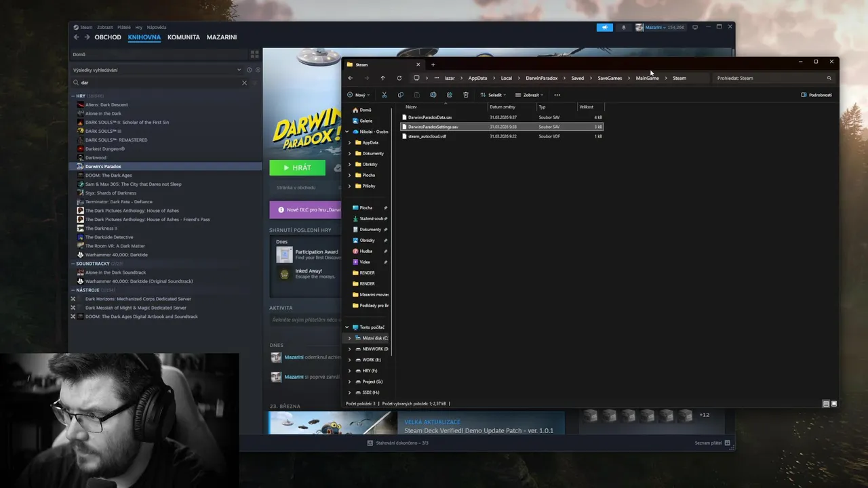This screenshot has width=868, height=488.
Task: Expand the NEWWORK (D:) drive node
Action: click(349, 349)
